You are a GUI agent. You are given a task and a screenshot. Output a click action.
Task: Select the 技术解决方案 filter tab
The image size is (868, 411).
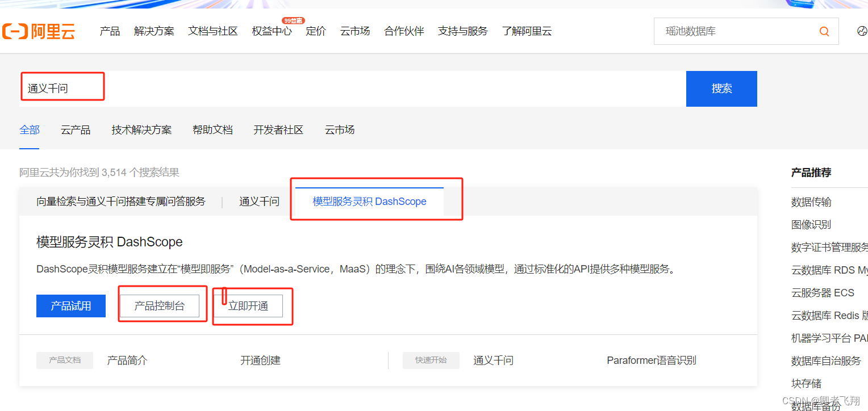[141, 130]
